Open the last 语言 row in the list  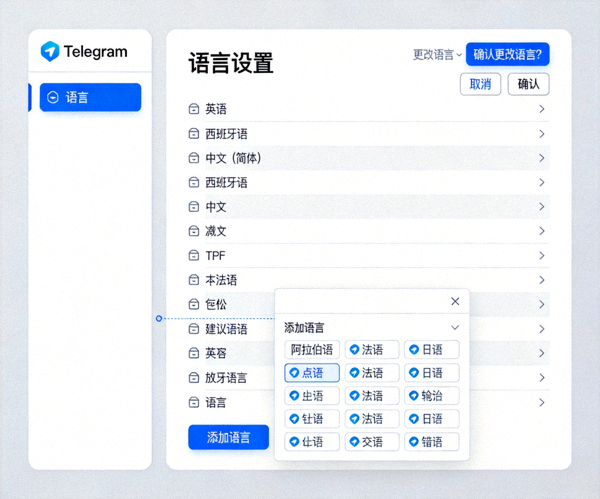(x=369, y=403)
